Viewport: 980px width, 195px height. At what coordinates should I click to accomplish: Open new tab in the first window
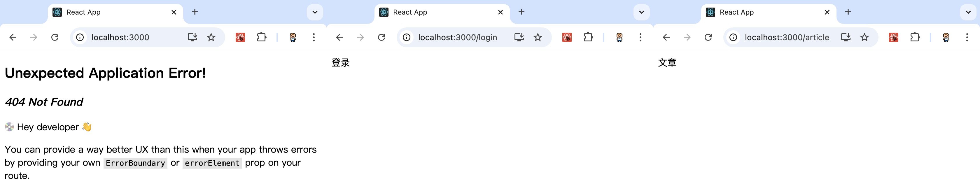195,12
